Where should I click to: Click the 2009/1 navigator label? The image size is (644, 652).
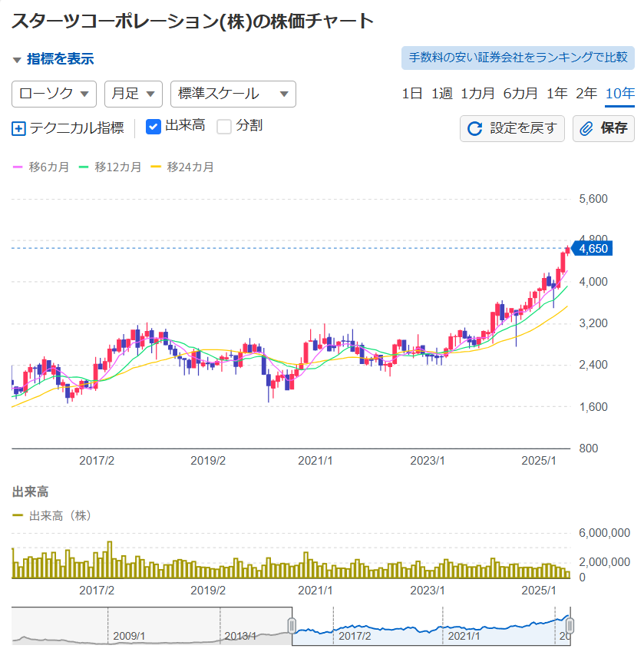point(129,636)
